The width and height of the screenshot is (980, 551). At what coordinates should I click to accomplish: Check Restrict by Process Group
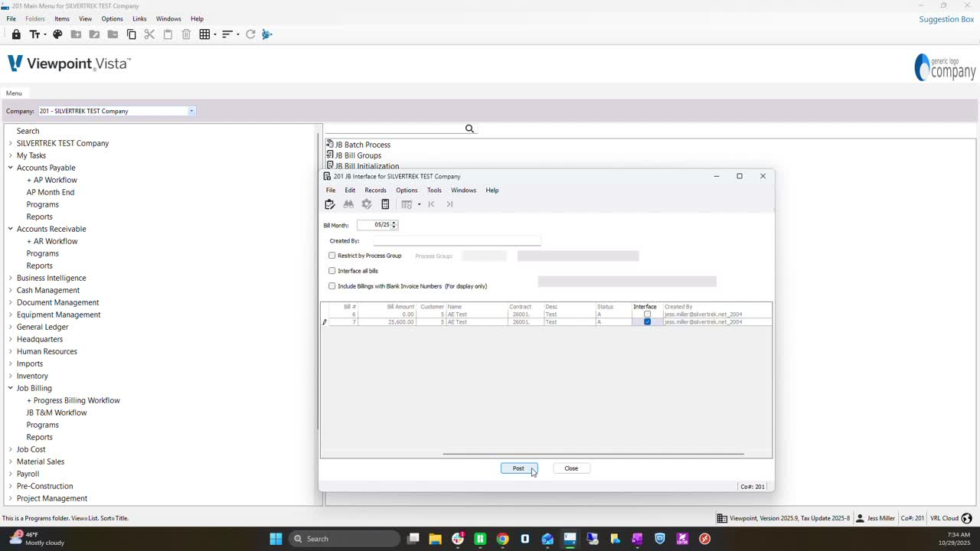(x=332, y=256)
